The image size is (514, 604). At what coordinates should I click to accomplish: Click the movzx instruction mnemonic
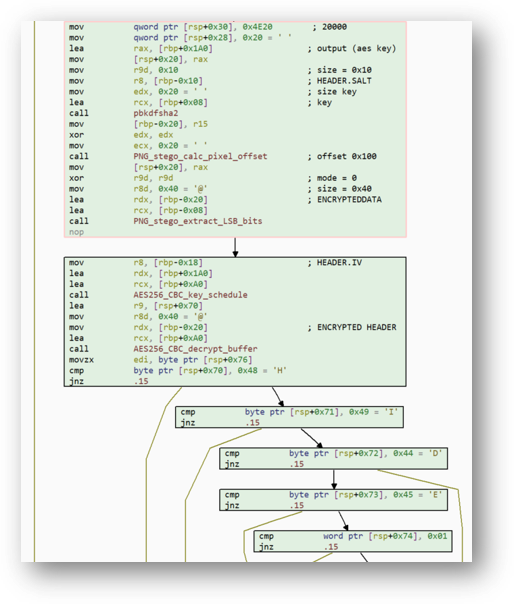point(81,360)
